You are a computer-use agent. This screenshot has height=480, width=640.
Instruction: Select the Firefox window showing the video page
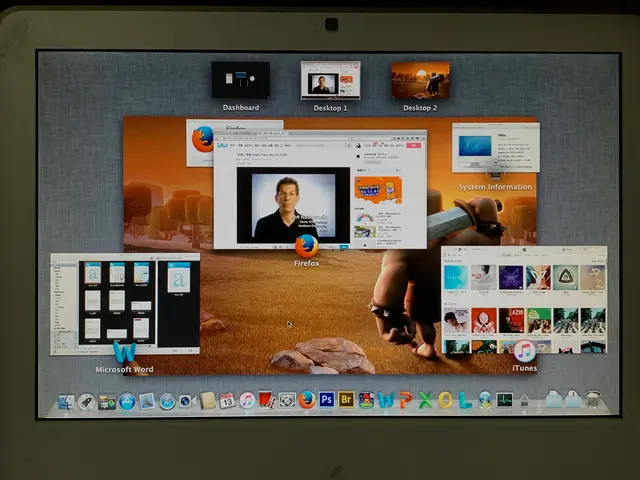click(x=320, y=189)
